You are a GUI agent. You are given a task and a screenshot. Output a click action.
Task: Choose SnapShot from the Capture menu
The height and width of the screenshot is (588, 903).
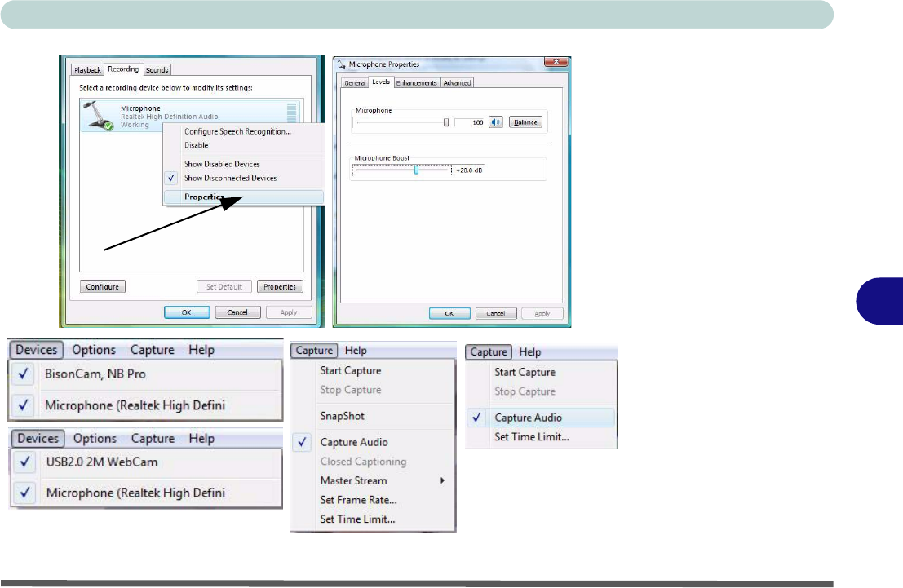[373, 416]
